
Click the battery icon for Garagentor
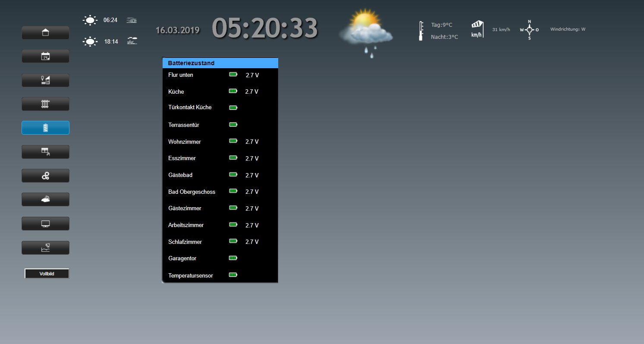(233, 258)
